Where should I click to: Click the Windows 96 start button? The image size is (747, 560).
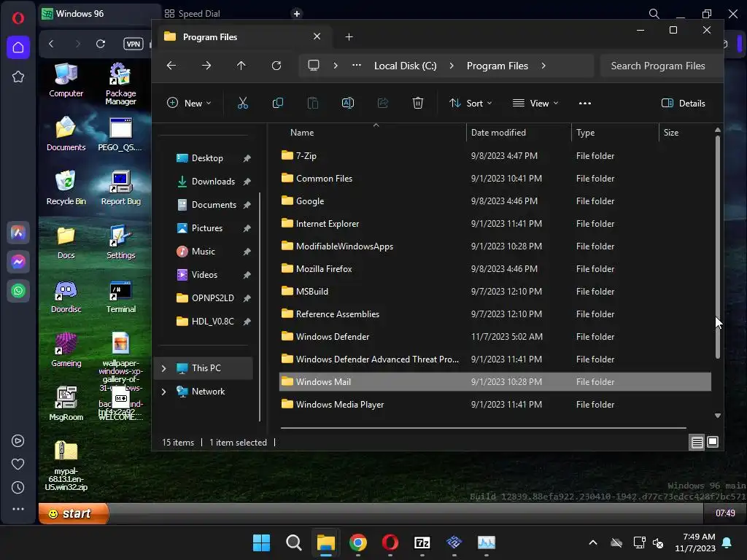tap(74, 513)
